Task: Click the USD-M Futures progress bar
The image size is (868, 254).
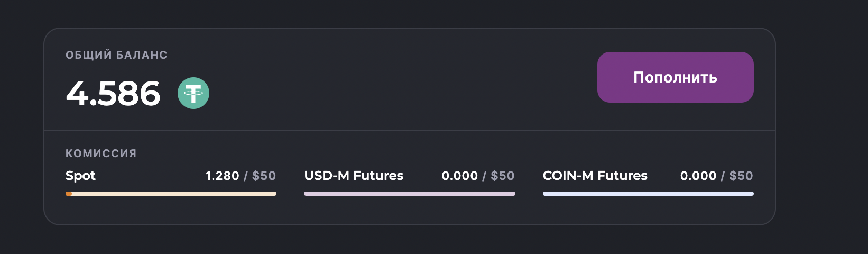Action: click(410, 194)
